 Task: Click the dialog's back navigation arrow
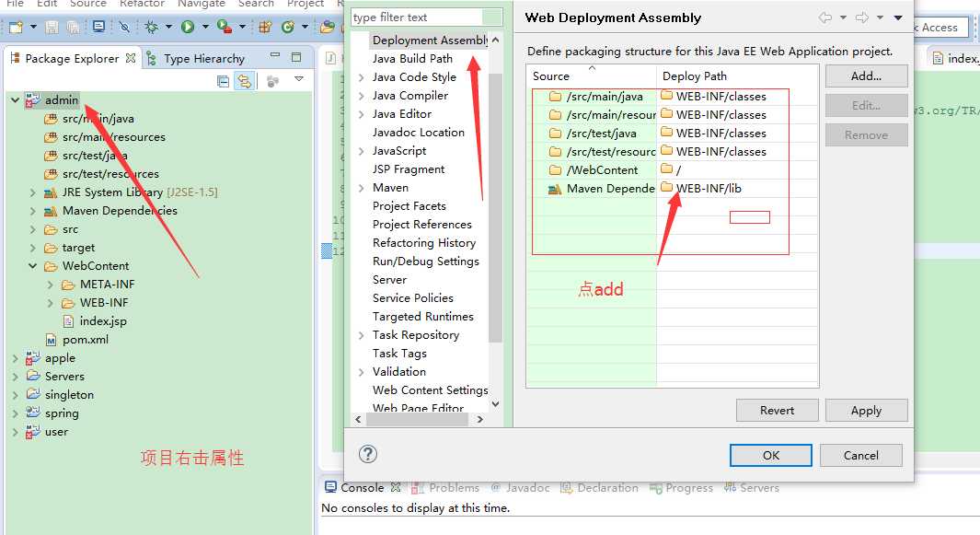(825, 17)
